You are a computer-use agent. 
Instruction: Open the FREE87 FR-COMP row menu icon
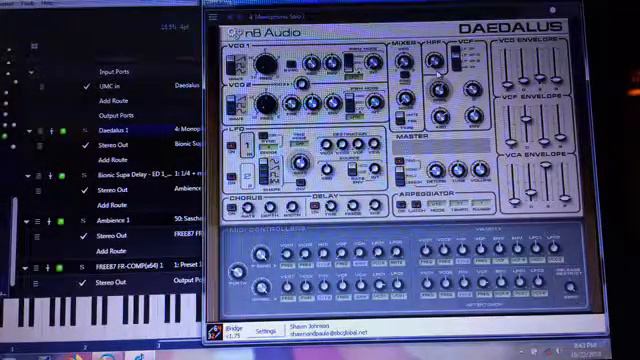[x=36, y=268]
